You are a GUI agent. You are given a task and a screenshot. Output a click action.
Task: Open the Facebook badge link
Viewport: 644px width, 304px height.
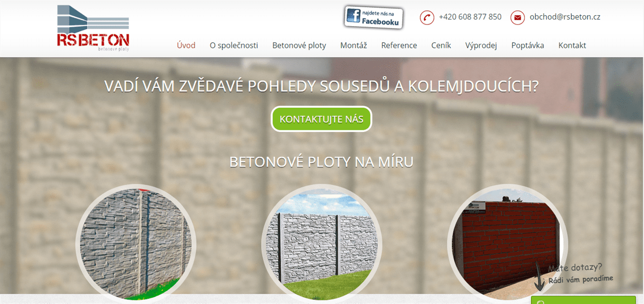pyautogui.click(x=374, y=17)
